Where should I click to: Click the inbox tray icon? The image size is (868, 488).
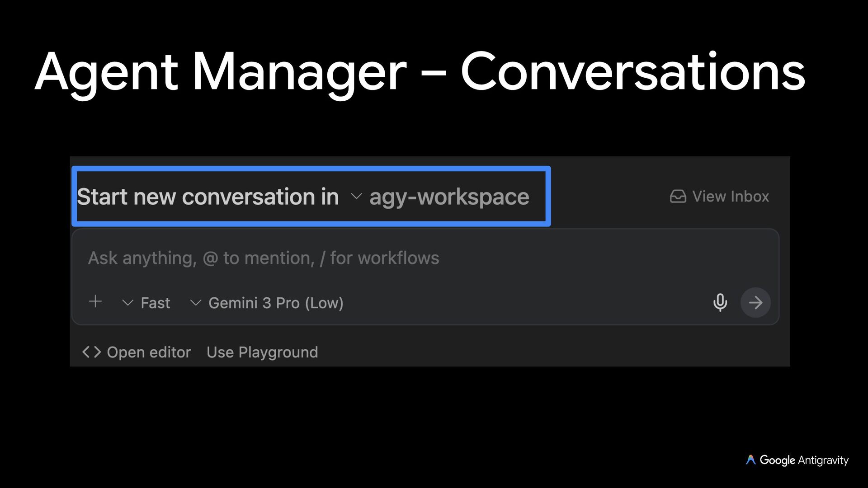(678, 197)
